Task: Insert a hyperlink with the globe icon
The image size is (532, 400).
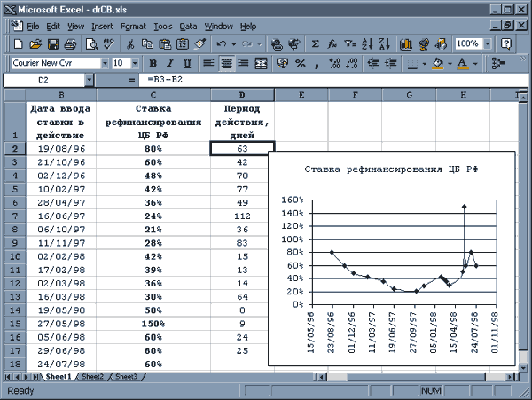Action: 277,43
